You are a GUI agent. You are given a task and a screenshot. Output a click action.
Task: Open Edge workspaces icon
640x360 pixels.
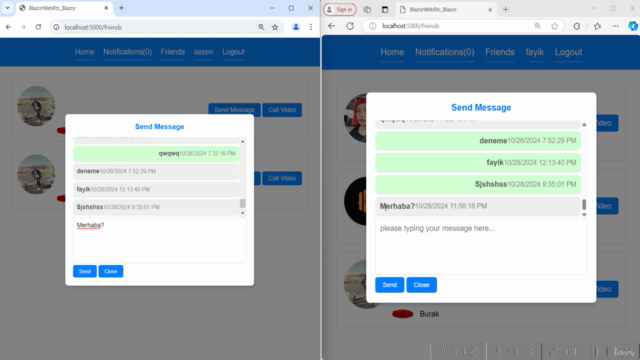367,9
